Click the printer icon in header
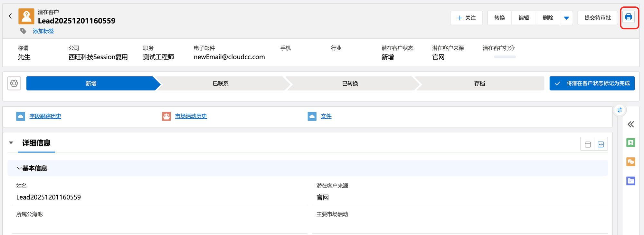Viewport: 644px width, 235px height. 628,17
